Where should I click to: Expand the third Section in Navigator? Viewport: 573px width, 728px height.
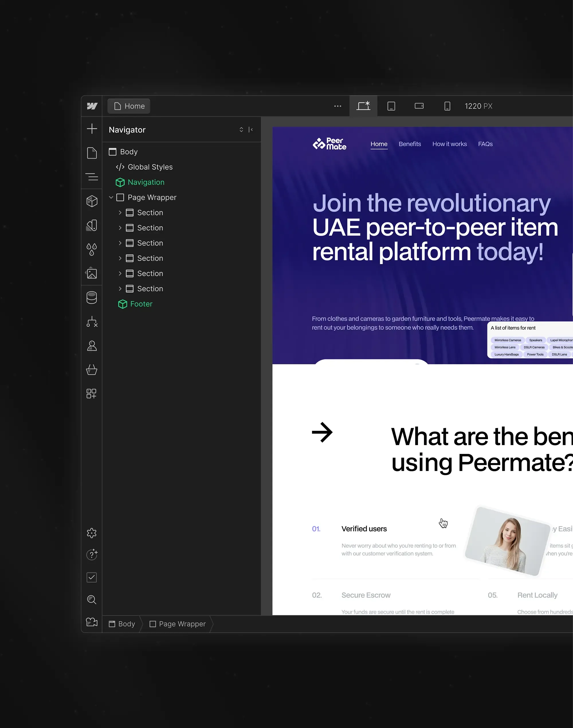(120, 243)
